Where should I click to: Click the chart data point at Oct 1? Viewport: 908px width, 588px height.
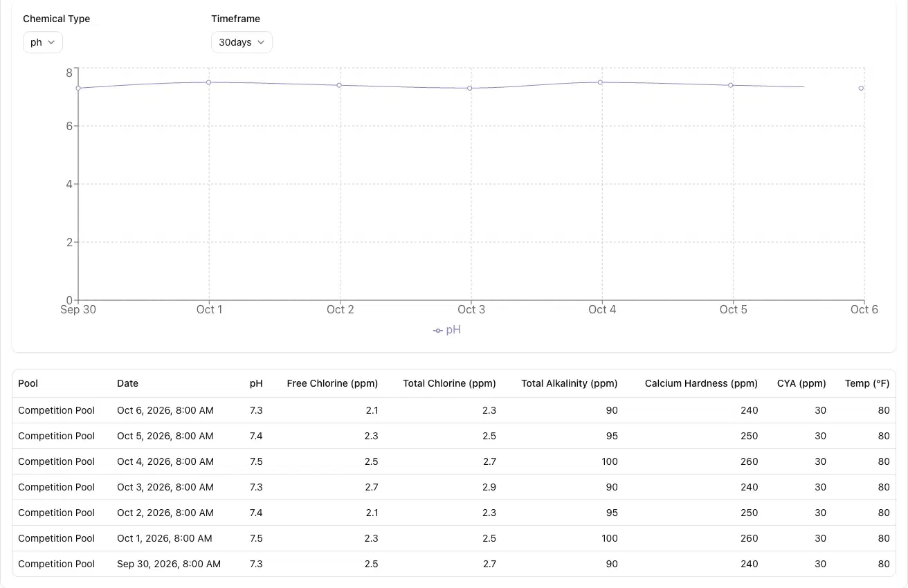coord(208,82)
